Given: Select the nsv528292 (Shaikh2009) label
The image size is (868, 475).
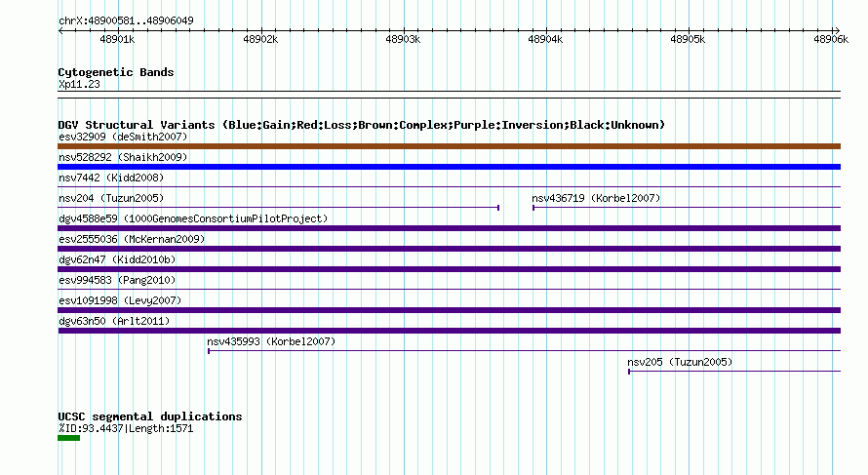Looking at the screenshot, I should 123,157.
